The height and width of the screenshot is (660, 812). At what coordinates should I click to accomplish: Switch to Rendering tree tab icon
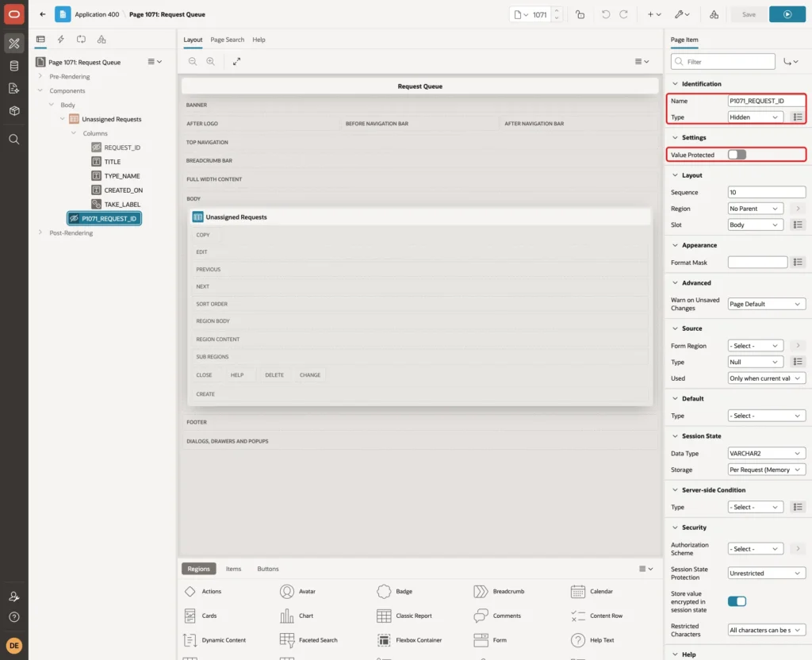(x=40, y=40)
